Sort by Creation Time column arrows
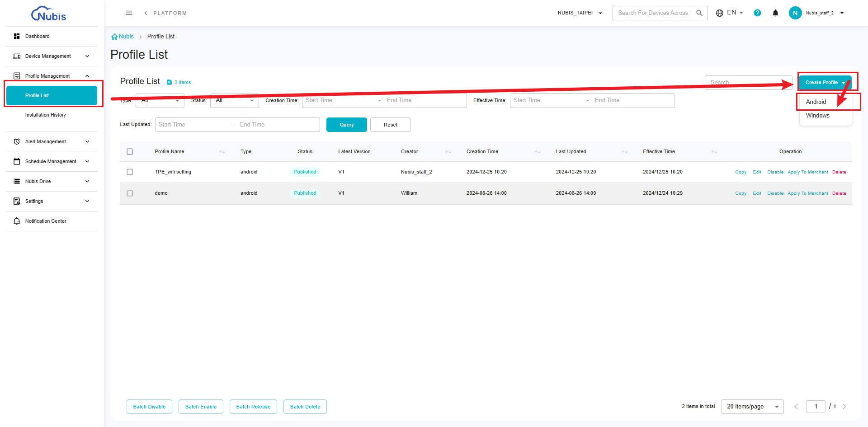This screenshot has height=427, width=868. coord(538,152)
